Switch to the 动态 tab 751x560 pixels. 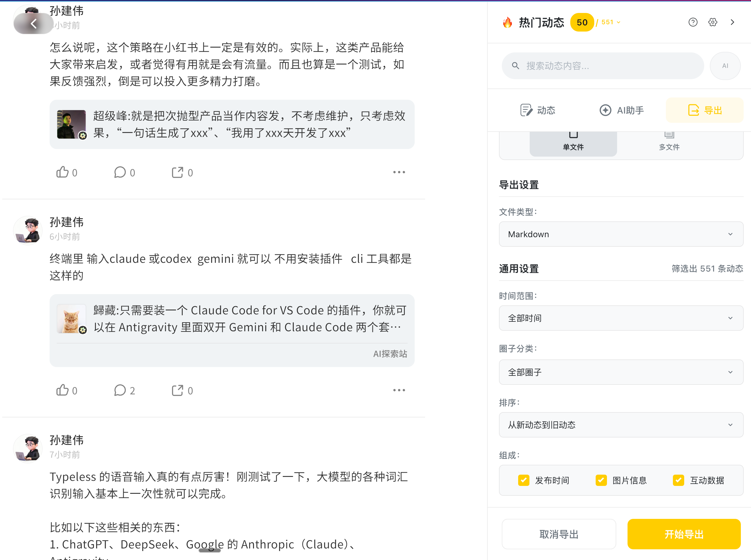click(538, 110)
